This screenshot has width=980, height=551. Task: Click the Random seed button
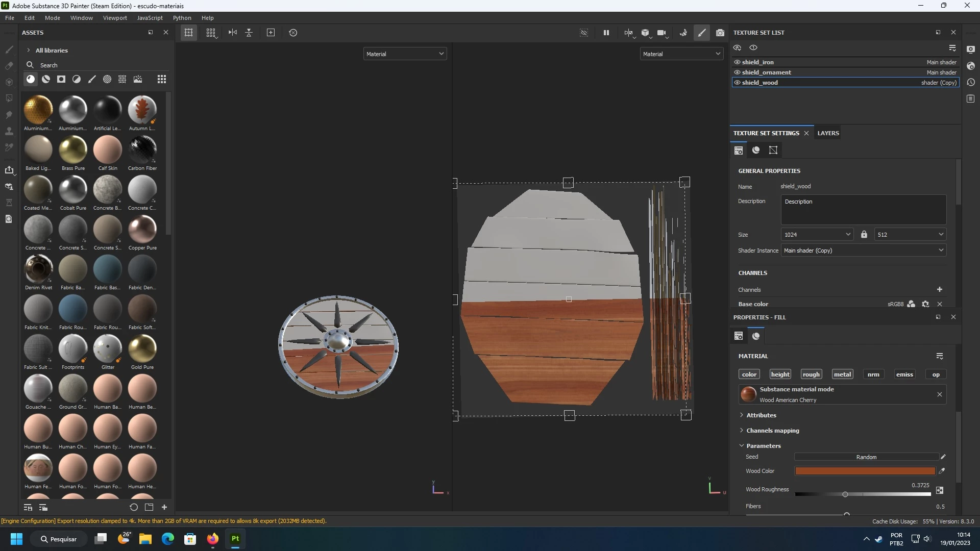866,457
